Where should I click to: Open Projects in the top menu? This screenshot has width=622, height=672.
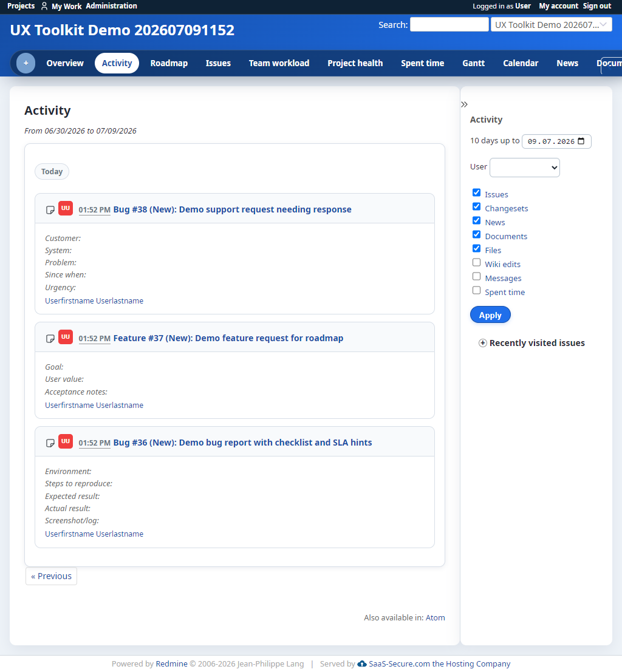21,6
